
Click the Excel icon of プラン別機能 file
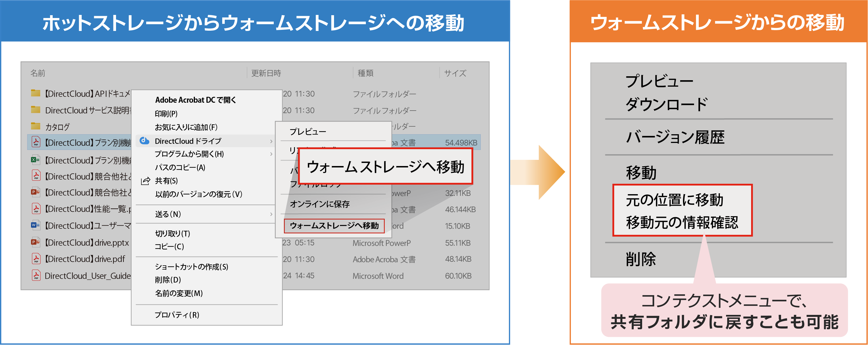35,160
